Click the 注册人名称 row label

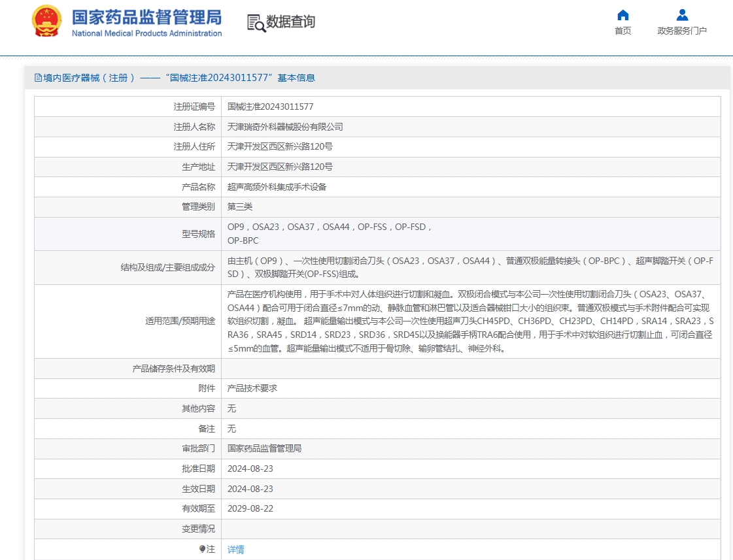194,127
